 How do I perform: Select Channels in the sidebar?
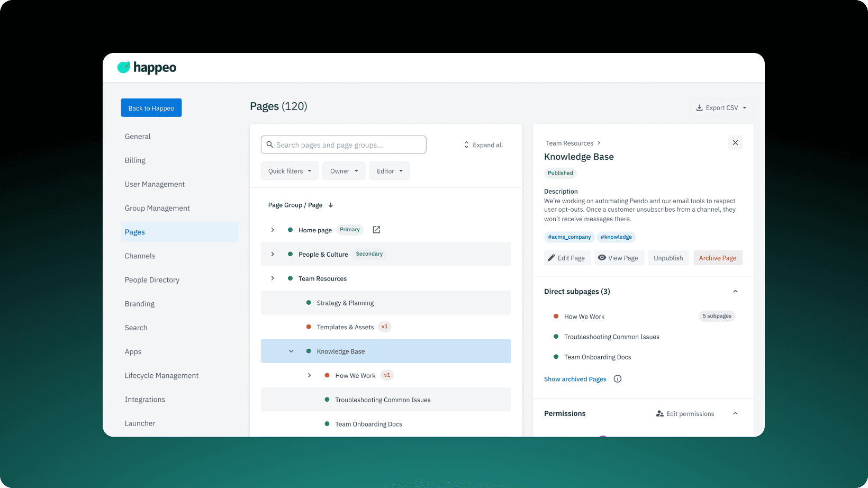pos(140,256)
